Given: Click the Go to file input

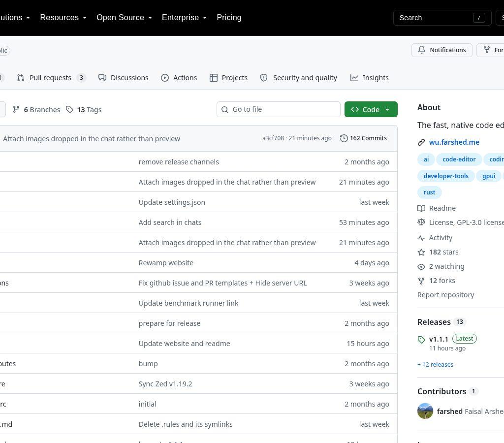Looking at the screenshot, I should pos(279,109).
